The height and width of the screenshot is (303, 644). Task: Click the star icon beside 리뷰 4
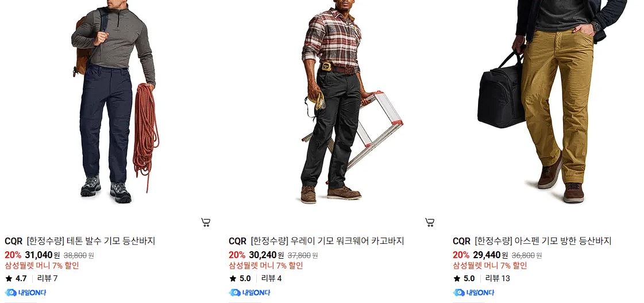click(x=233, y=279)
